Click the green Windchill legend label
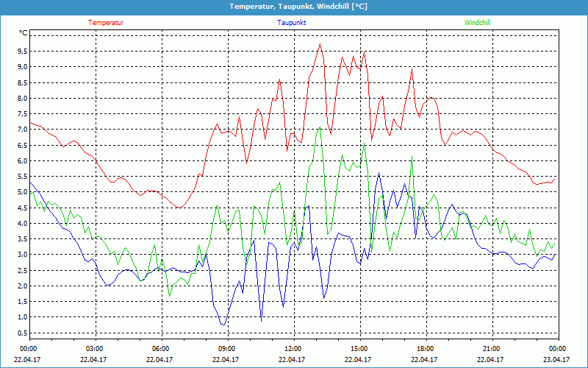The height and width of the screenshot is (368, 588). 478,23
